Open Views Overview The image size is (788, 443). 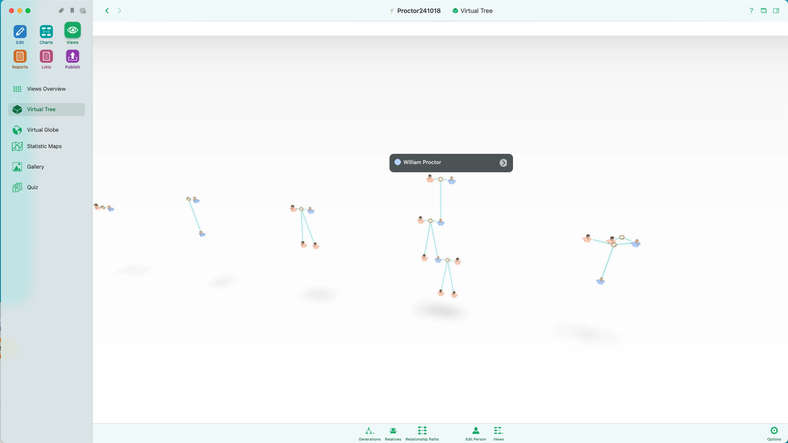[46, 89]
